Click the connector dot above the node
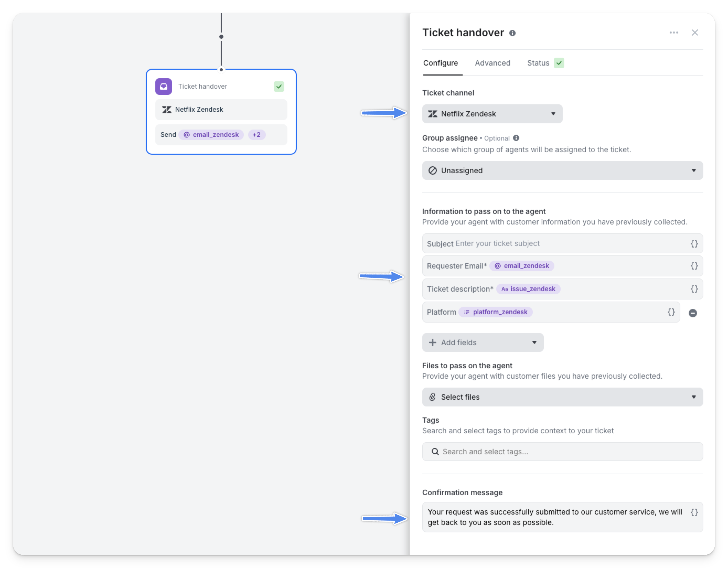728x568 pixels. [x=221, y=37]
